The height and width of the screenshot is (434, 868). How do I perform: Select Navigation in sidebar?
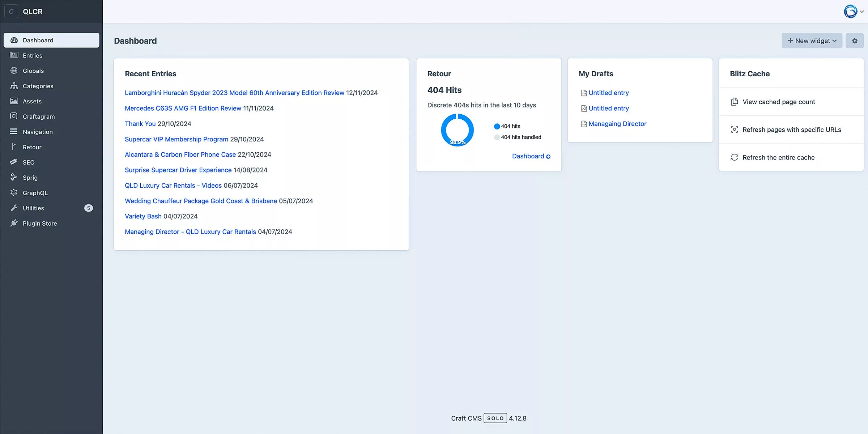pos(51,132)
